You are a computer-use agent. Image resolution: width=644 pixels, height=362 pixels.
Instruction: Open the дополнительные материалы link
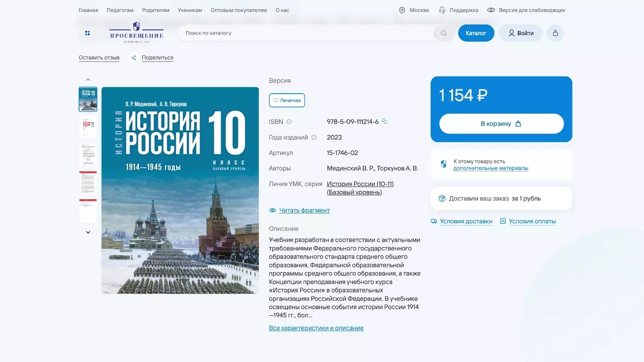[x=491, y=168]
